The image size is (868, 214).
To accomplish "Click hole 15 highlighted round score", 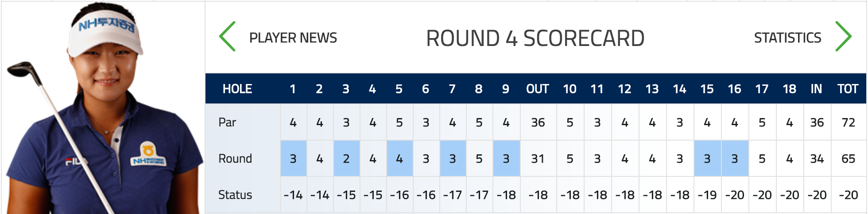I will pos(707,158).
